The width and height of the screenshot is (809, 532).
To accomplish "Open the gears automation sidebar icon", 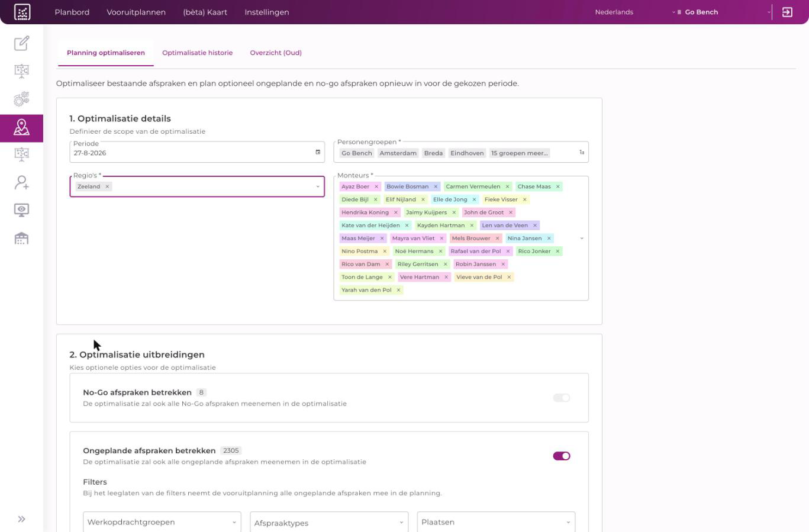I will (21, 99).
